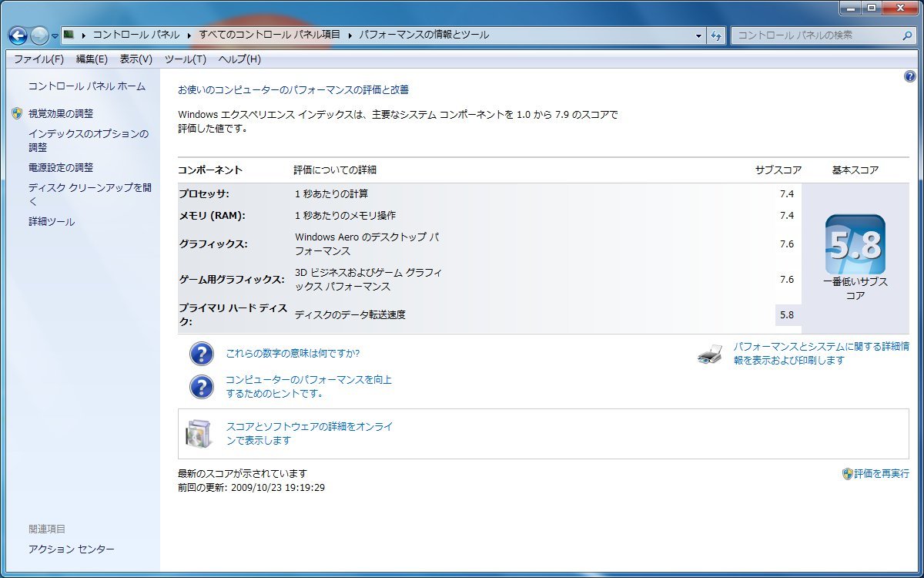The image size is (924, 578).
Task: Open コンピューターのパフォーマンスを向上するためのヒント link
Action: (x=309, y=387)
